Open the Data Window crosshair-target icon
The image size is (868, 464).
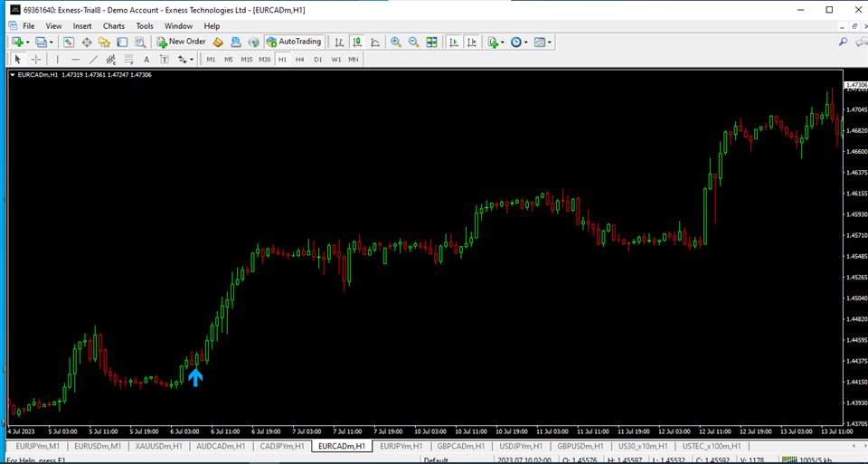(87, 43)
